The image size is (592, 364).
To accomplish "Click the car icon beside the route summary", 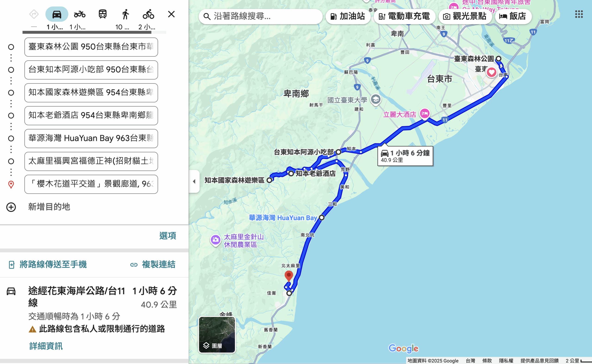I will (11, 291).
